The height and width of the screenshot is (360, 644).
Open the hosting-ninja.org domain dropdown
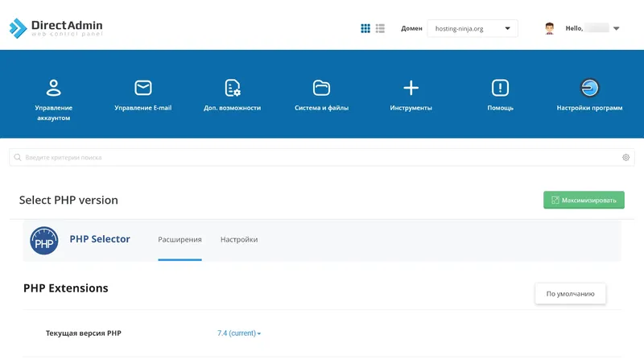(473, 28)
